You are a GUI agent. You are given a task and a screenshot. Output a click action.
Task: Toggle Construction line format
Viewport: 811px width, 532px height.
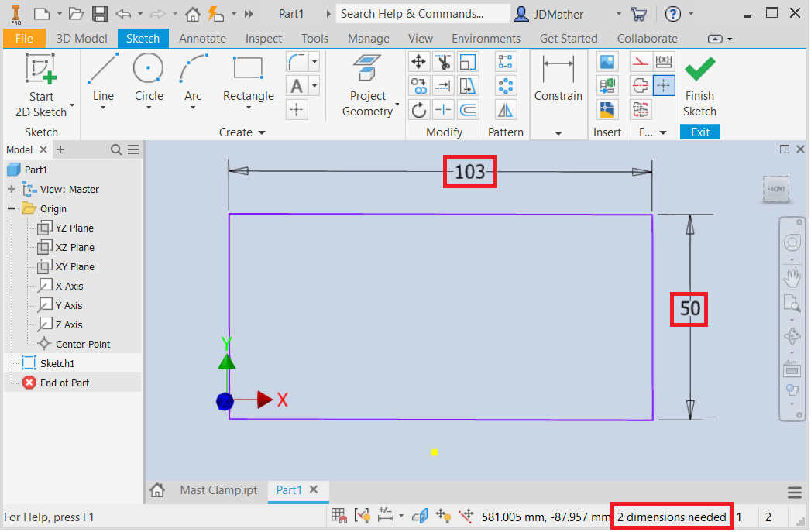click(x=641, y=62)
